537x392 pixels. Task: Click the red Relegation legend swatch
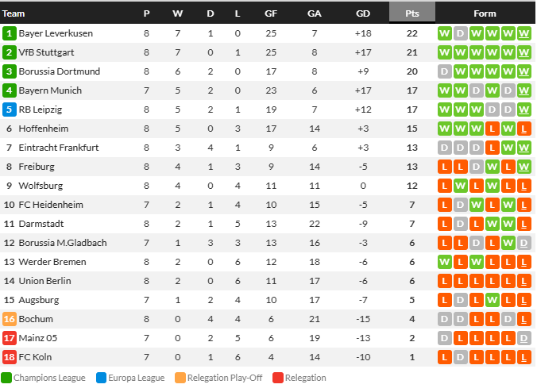point(278,378)
